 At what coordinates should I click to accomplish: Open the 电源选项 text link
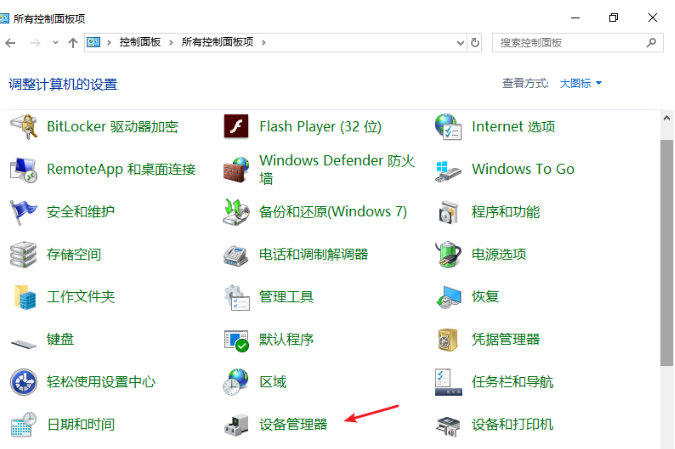tap(499, 254)
